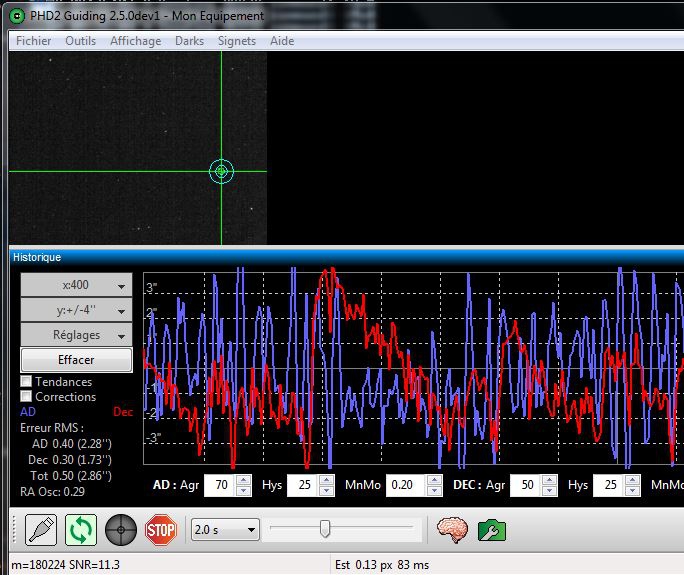Click the Tot 0.50 (2.86") RMS value

coord(71,476)
